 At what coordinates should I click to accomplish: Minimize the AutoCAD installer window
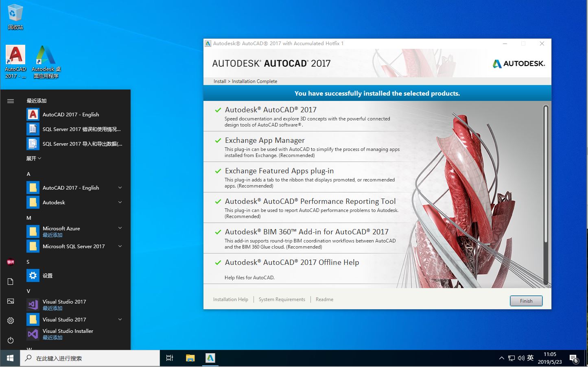505,44
